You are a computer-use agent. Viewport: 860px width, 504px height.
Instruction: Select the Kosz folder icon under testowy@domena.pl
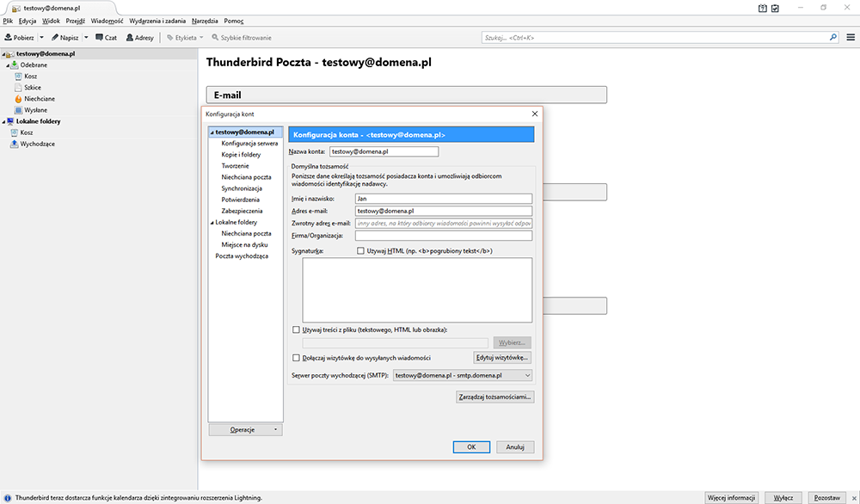pos(18,77)
